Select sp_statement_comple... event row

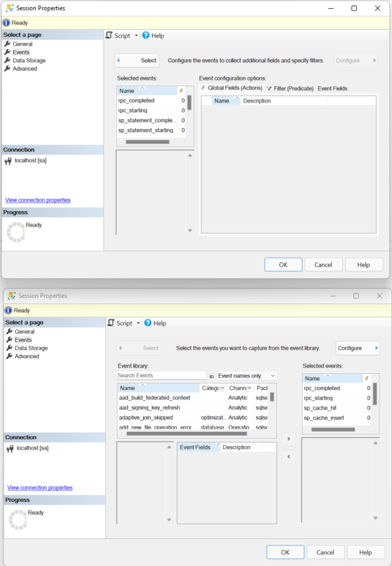tap(151, 120)
